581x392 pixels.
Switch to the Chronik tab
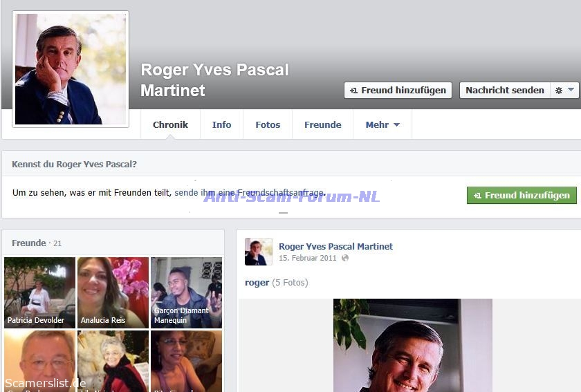coord(170,124)
